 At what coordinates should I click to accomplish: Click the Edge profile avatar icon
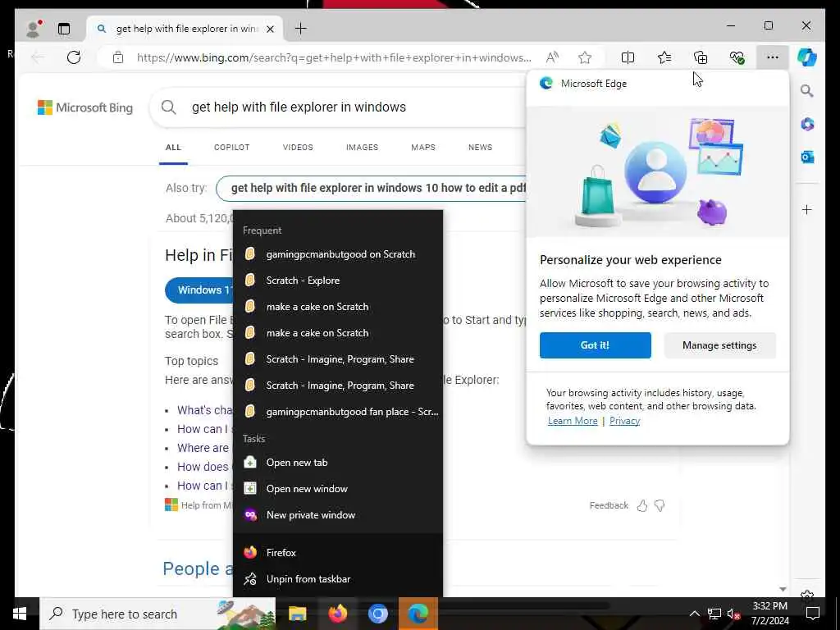[x=33, y=29]
